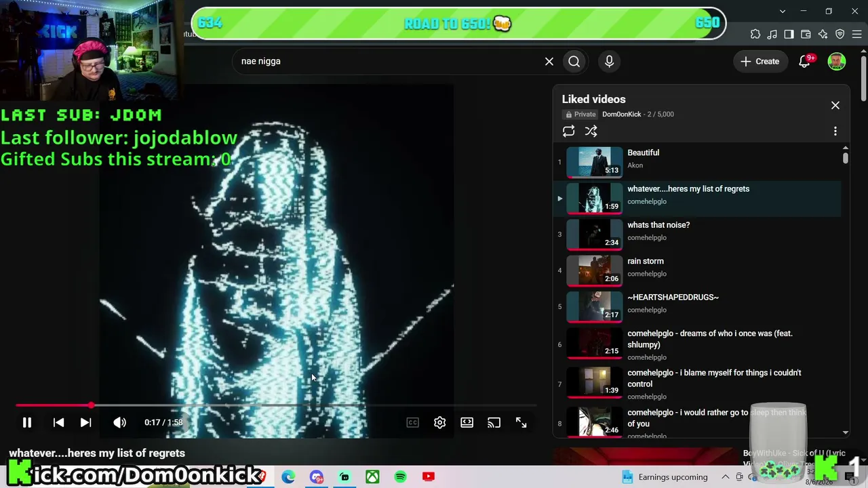The width and height of the screenshot is (868, 488).
Task: Close the Liked videos playlist panel
Action: click(x=835, y=105)
